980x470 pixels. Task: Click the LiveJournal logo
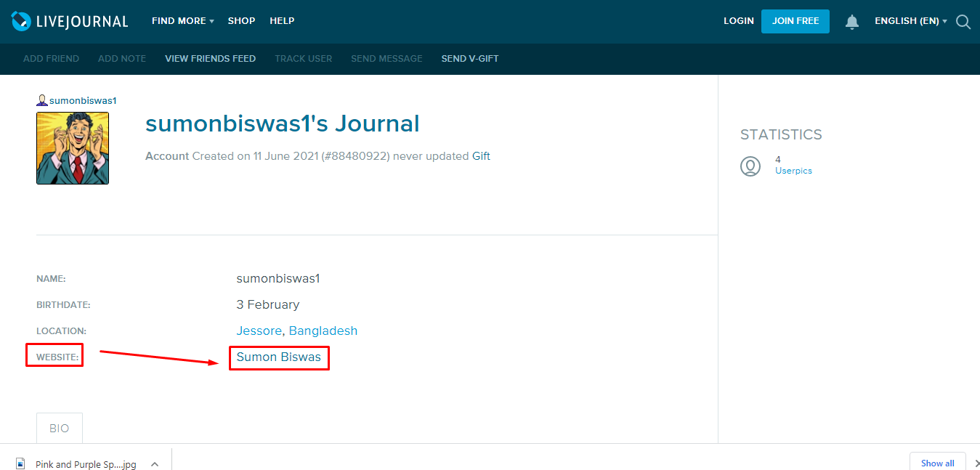(x=70, y=21)
